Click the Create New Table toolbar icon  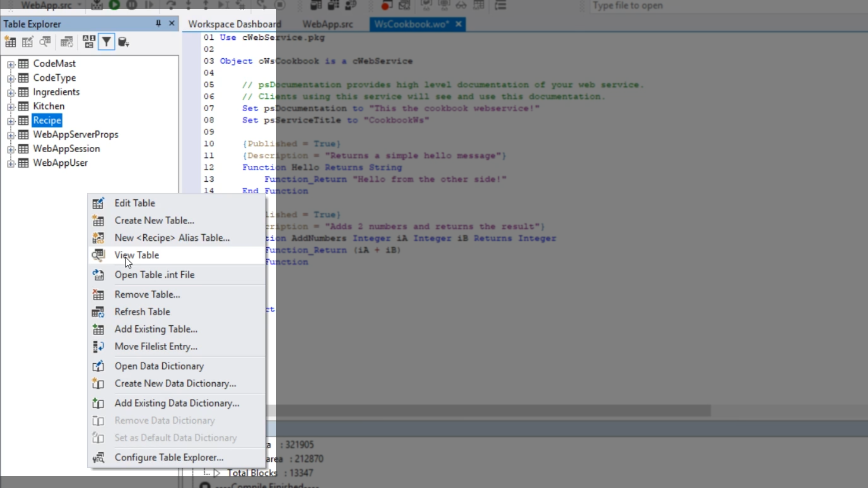pyautogui.click(x=10, y=42)
